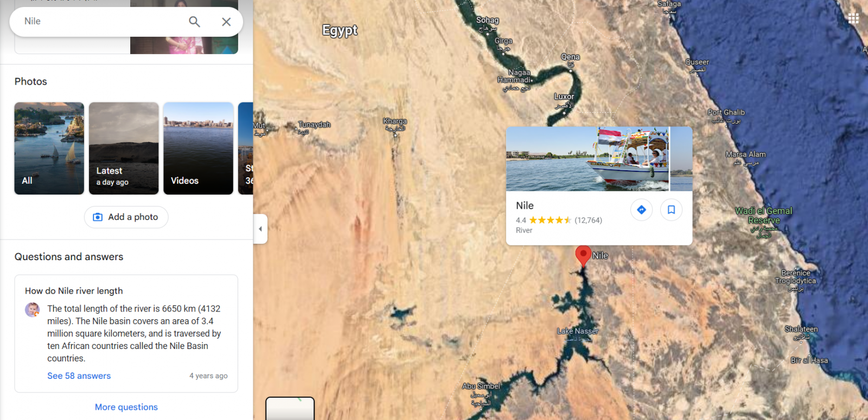Click the search magnifier icon
Viewport: 868px width, 420px height.
tap(194, 22)
